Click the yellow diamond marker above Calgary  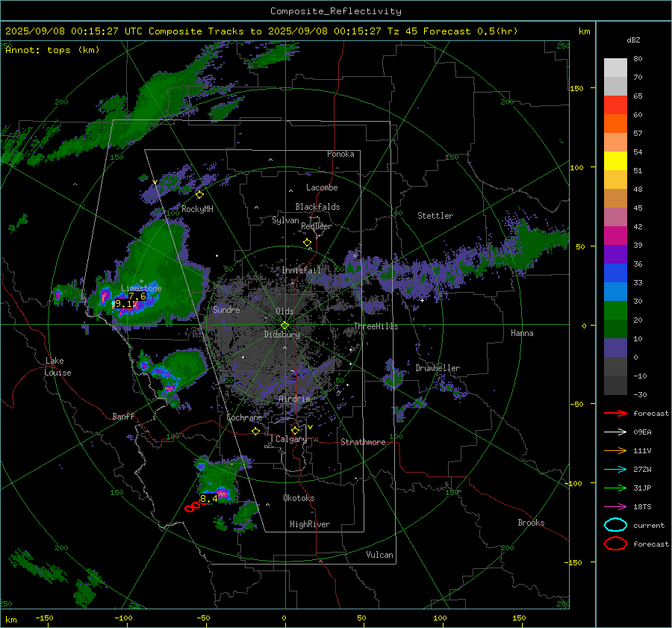[295, 430]
